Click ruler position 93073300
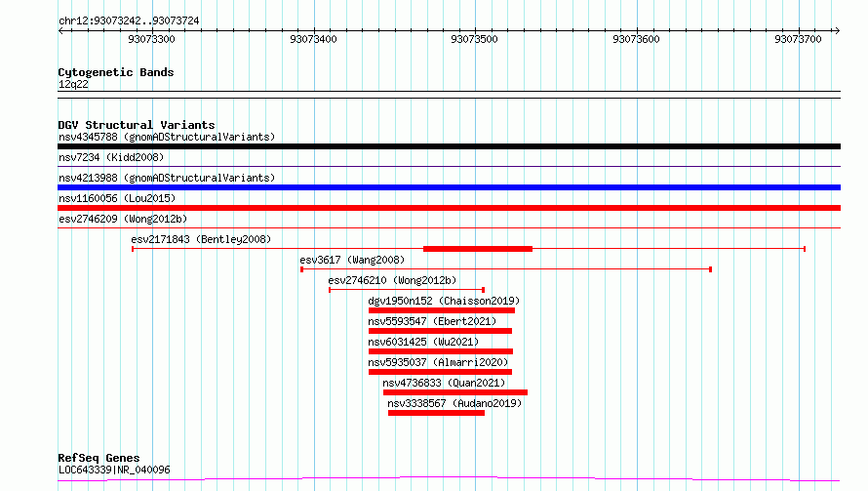The image size is (868, 491). (x=151, y=39)
